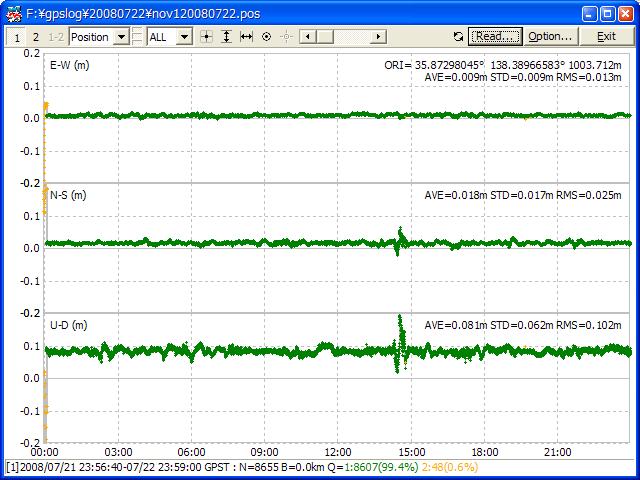Click the scrollbar right arrow in toolbar
Screen dimensions: 640x480
[x=379, y=37]
